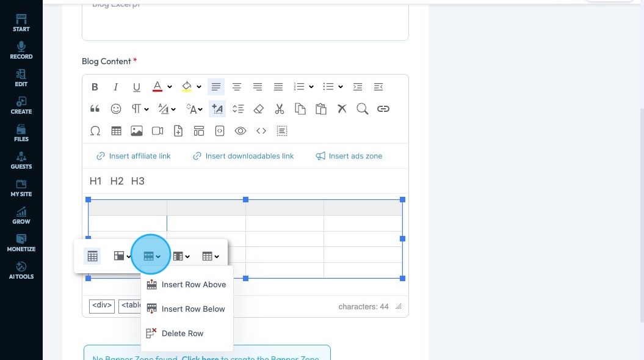
Task: Open MY SITE in the sidebar
Action: click(21, 188)
